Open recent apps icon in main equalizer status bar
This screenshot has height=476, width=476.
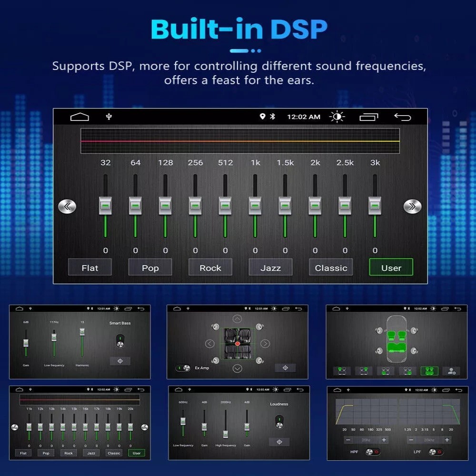pos(369,117)
